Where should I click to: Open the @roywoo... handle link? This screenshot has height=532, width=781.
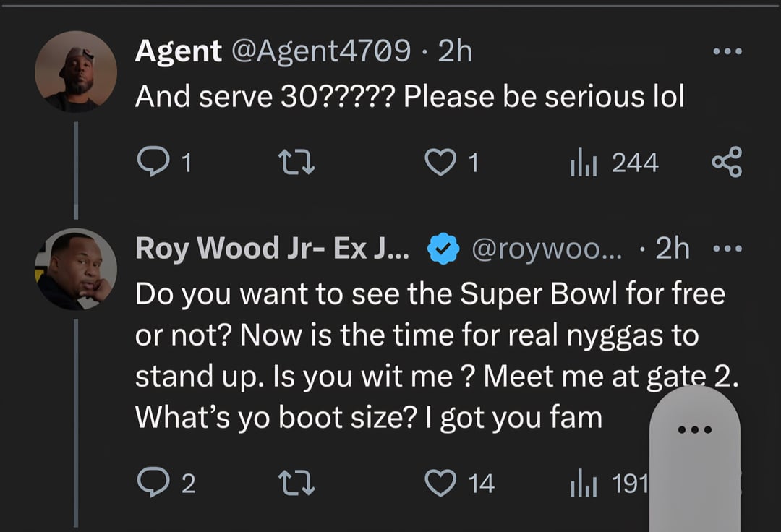pos(546,249)
